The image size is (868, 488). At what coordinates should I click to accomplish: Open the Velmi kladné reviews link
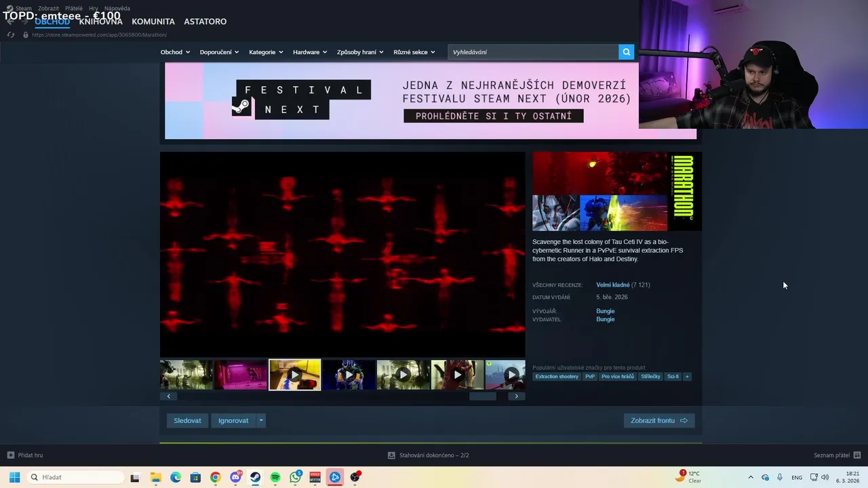coord(613,285)
